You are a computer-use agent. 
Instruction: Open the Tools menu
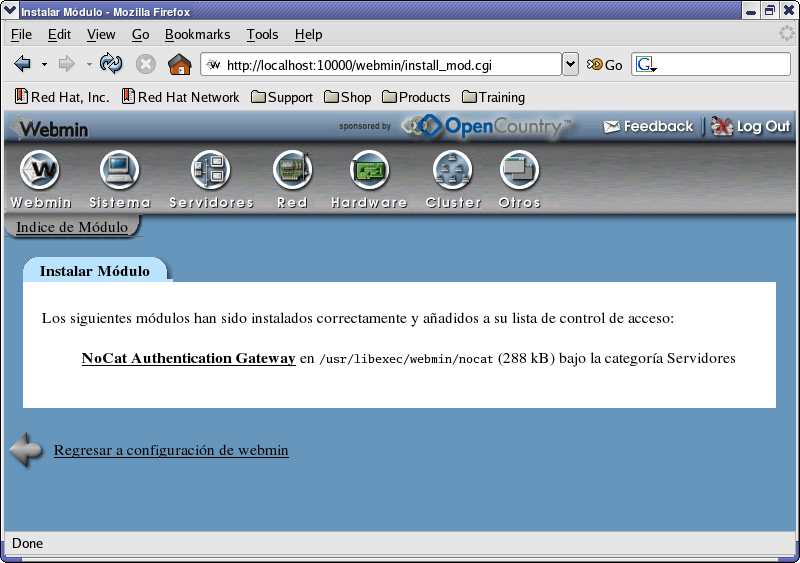pos(262,34)
